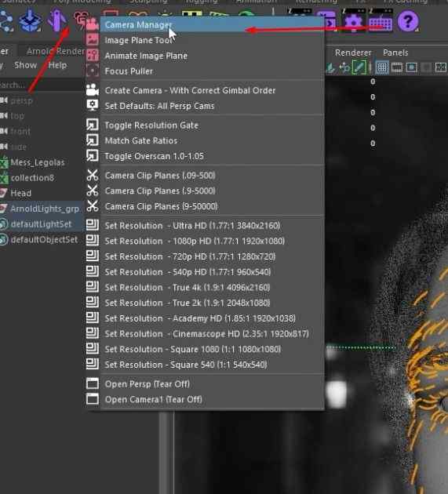Set Resolution to True 4k 4096x2160

point(205,287)
